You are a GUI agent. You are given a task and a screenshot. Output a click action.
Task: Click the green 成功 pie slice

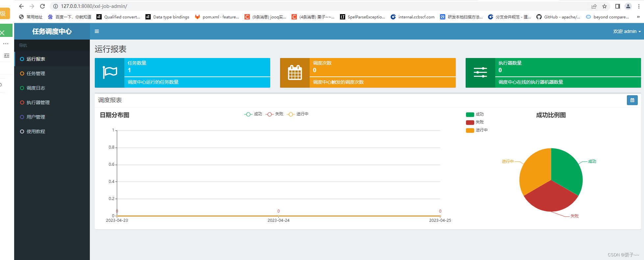point(567,170)
